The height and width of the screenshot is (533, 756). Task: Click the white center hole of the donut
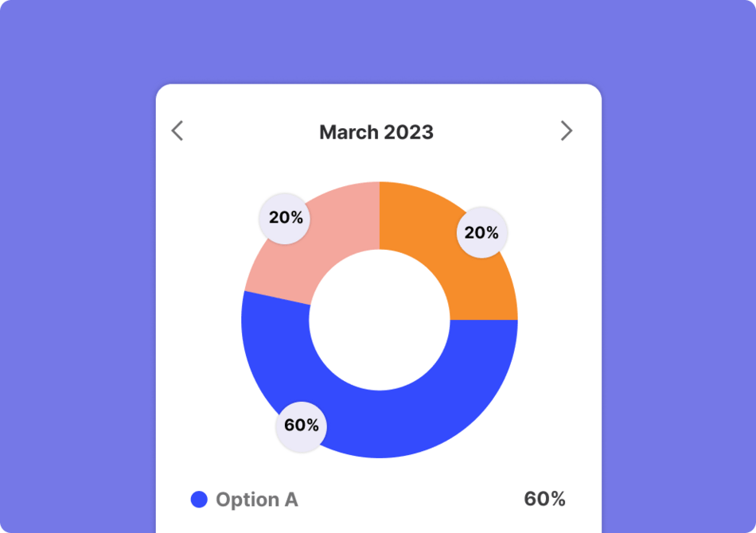(x=380, y=320)
